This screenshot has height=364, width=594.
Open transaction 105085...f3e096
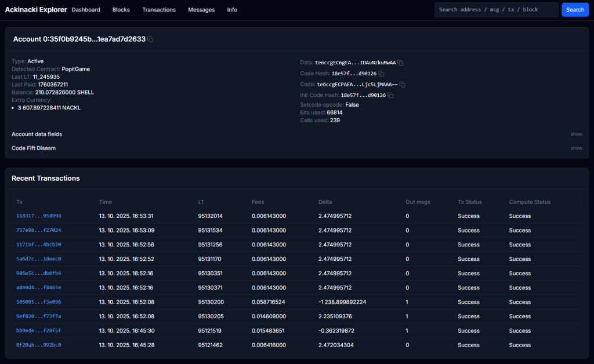[38, 302]
